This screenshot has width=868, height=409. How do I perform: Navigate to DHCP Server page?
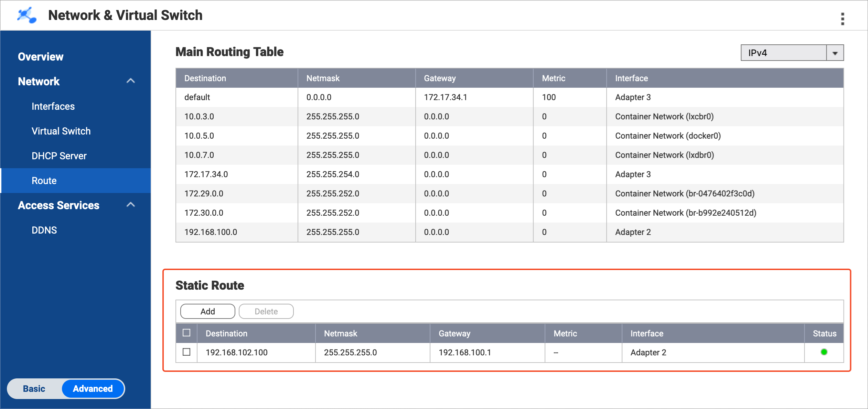tap(59, 156)
